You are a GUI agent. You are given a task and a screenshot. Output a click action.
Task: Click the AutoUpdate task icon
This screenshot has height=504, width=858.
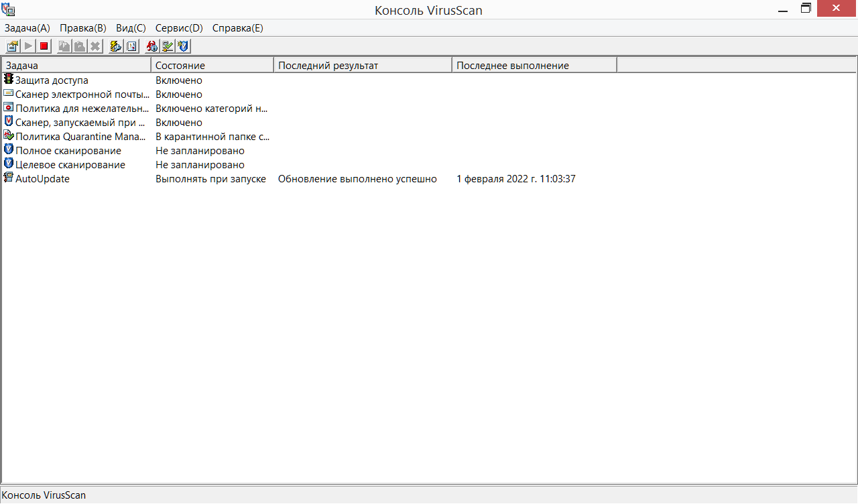[9, 178]
